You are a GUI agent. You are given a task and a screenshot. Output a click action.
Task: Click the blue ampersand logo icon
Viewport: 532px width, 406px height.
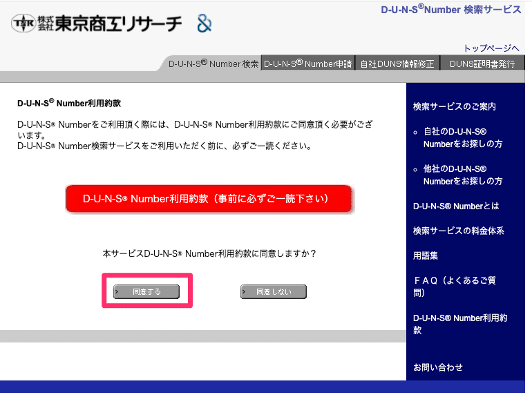205,23
